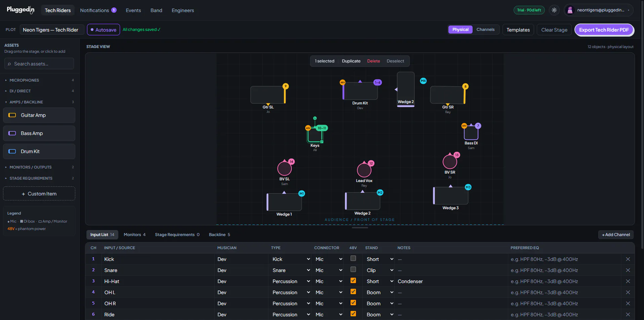This screenshot has height=320, width=644.
Task: Open the Type dropdown for Kick
Action: (x=291, y=259)
